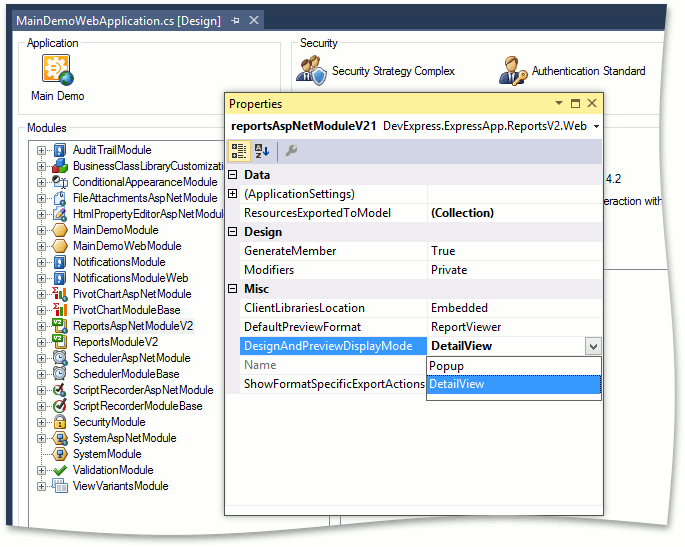
Task: Open the Properties window position menu
Action: pyautogui.click(x=559, y=104)
